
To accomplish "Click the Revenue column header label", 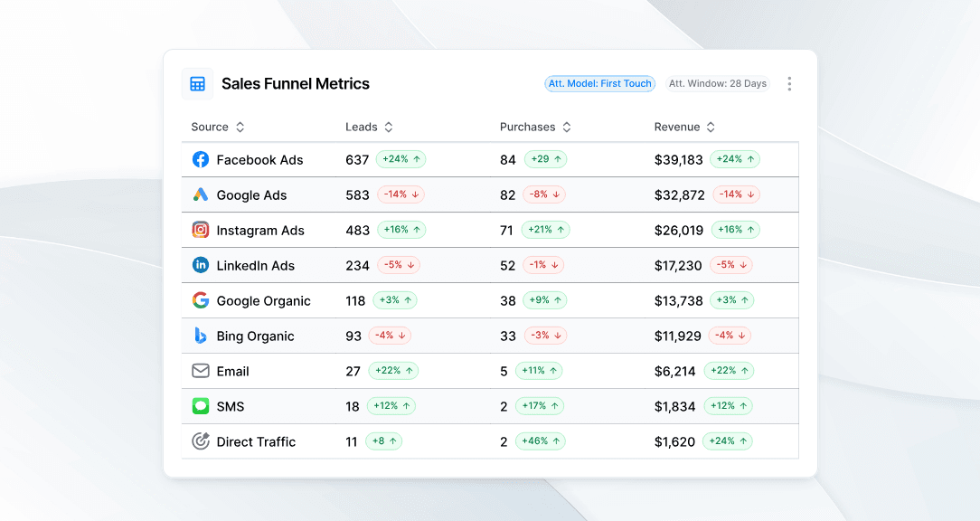I will click(677, 127).
